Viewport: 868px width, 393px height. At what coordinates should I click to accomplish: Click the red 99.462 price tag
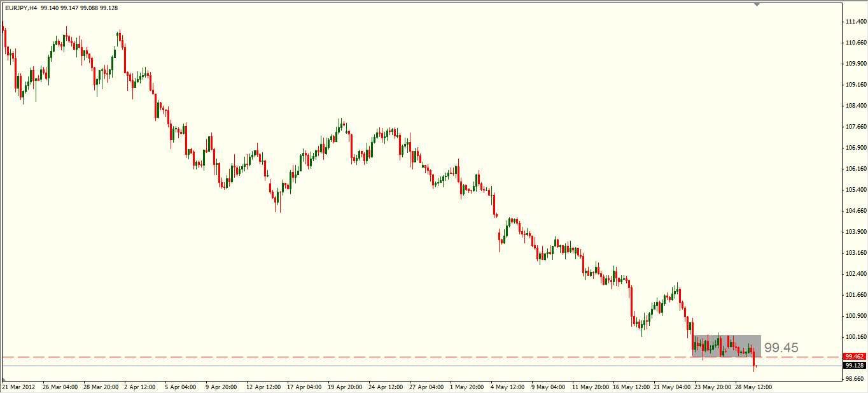854,357
